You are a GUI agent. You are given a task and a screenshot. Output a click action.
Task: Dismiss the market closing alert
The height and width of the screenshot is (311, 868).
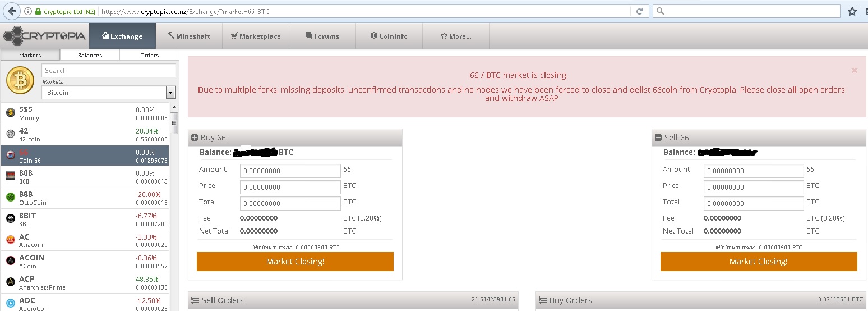pyautogui.click(x=854, y=71)
